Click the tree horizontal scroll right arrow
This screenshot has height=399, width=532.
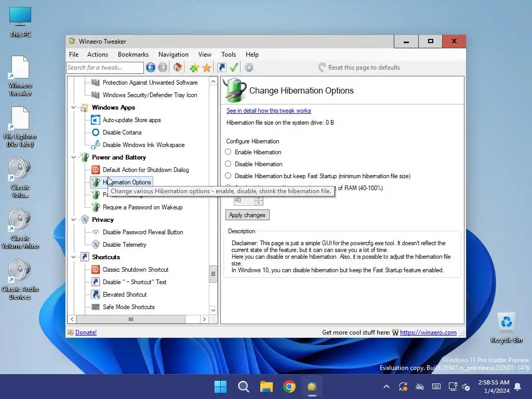(x=204, y=320)
